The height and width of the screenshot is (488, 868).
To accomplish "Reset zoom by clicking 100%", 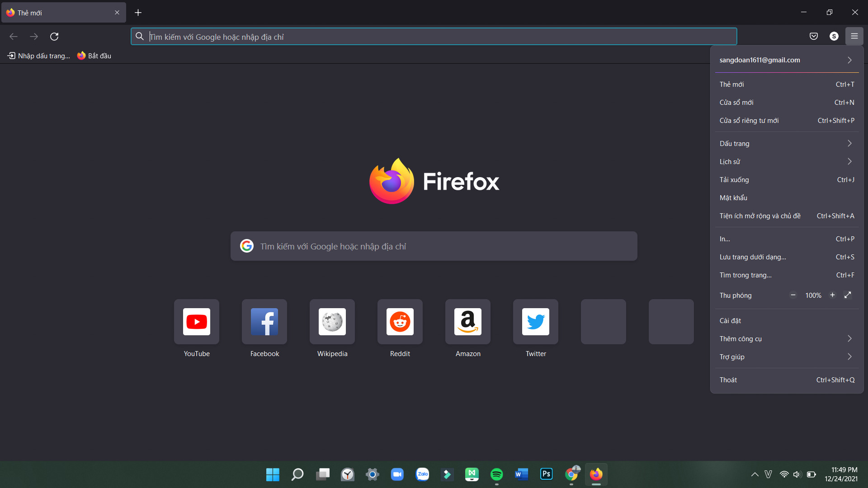I will coord(813,296).
